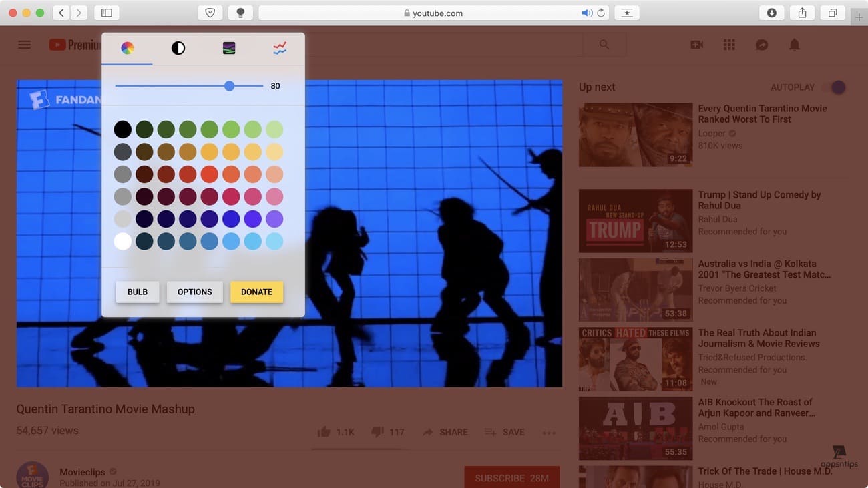Open the Movieclips channel name
868x488 pixels.
pyautogui.click(x=83, y=472)
